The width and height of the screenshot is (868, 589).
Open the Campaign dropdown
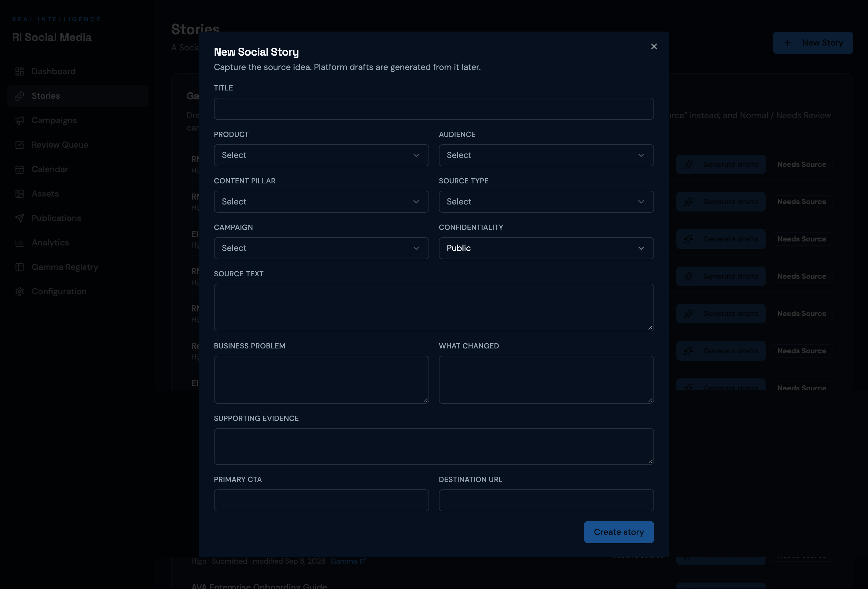point(321,248)
